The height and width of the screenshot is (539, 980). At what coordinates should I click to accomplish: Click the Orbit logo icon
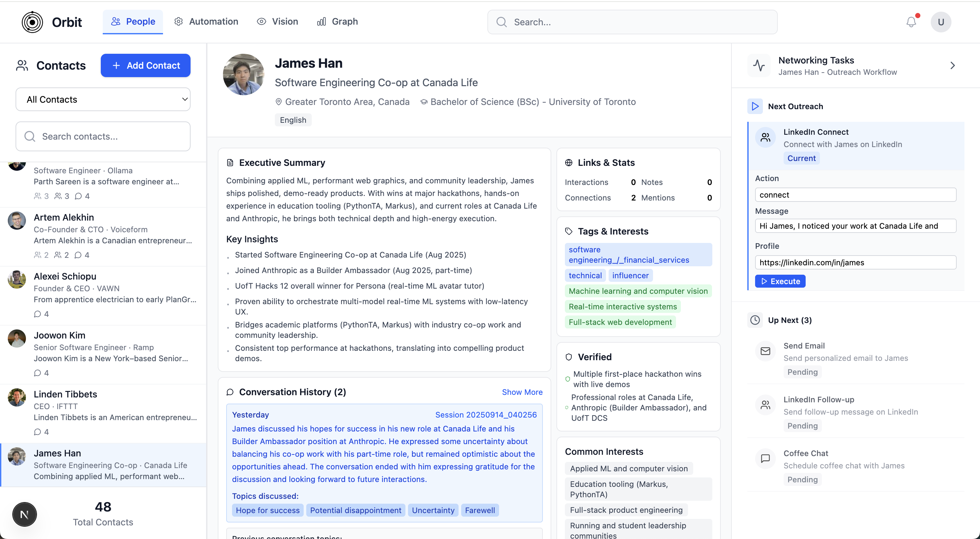[x=32, y=22]
